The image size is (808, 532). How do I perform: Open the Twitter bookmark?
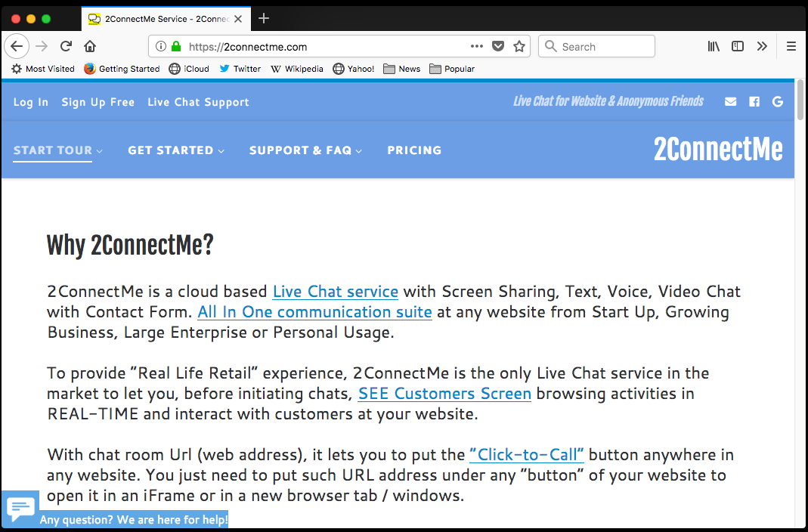point(240,69)
